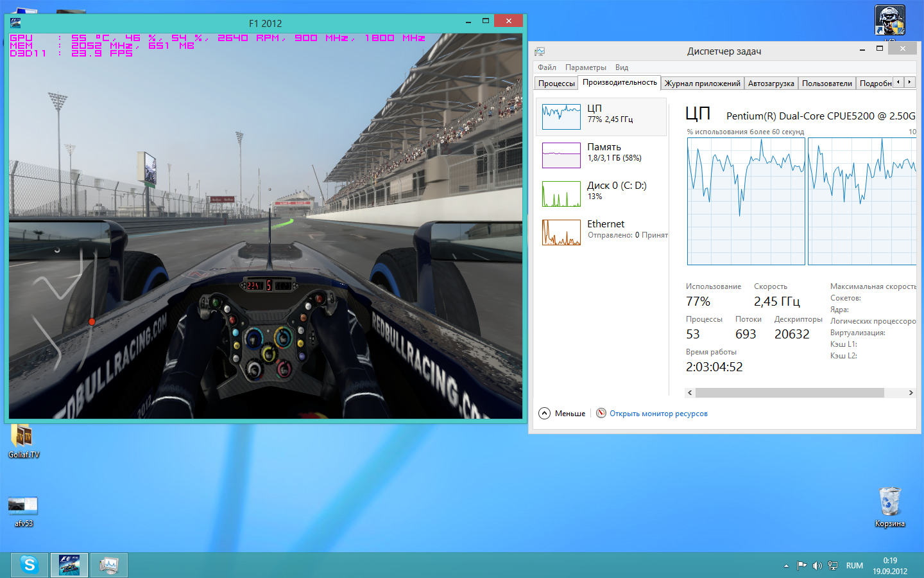
Task: Open the Корзина recycle bin icon
Action: coord(890,507)
